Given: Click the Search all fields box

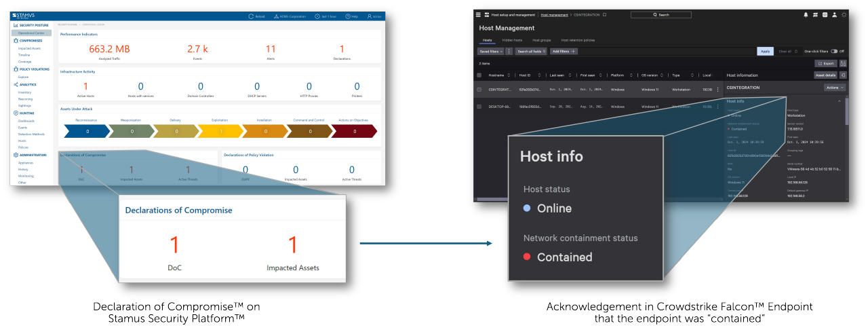Looking at the screenshot, I should 531,51.
